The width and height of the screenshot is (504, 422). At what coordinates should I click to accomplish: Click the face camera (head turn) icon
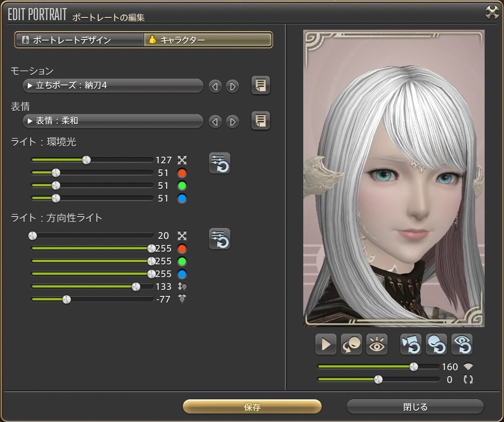pos(351,344)
